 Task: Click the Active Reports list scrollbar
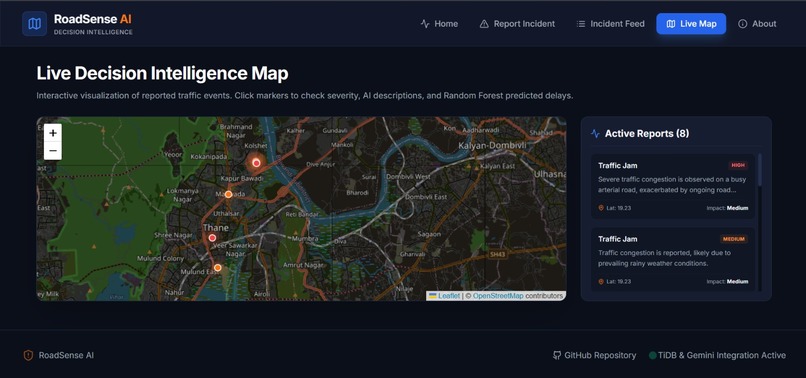pos(760,170)
